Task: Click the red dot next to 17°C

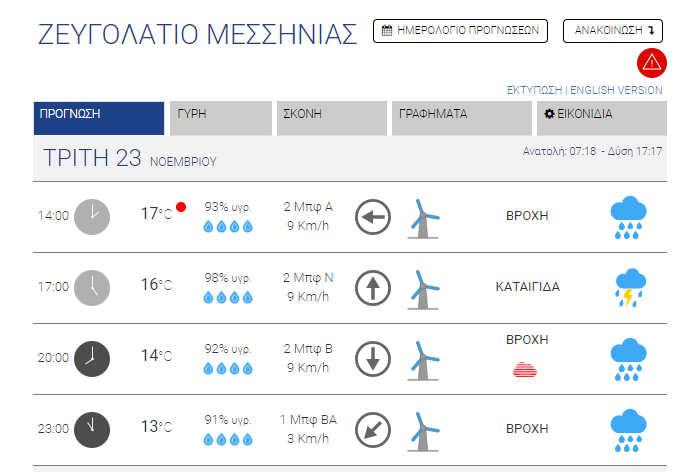Action: (181, 207)
